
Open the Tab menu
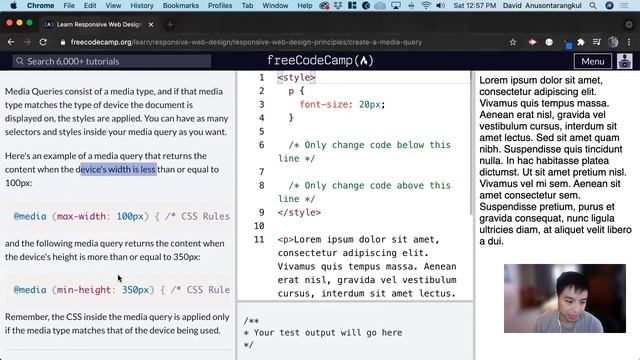pyautogui.click(x=247, y=6)
